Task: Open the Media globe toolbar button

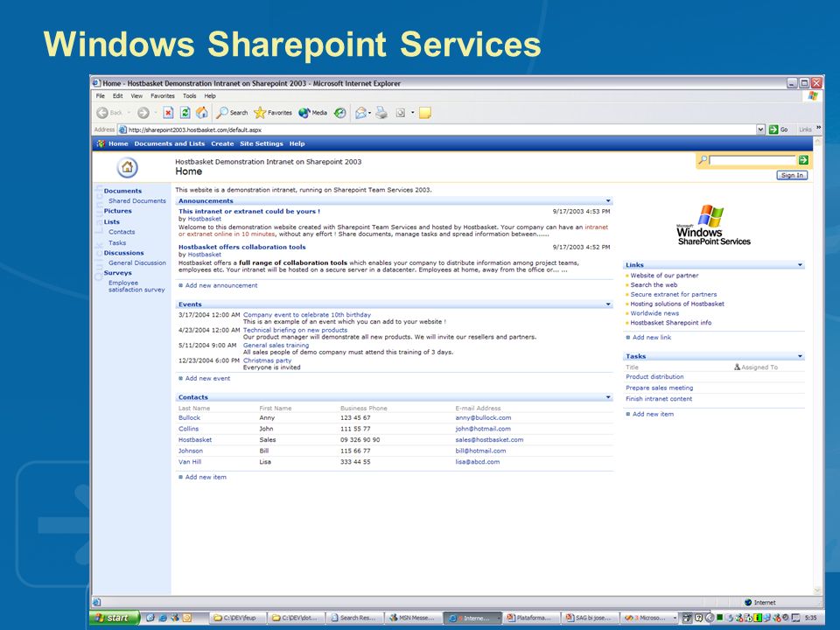Action: tap(313, 113)
